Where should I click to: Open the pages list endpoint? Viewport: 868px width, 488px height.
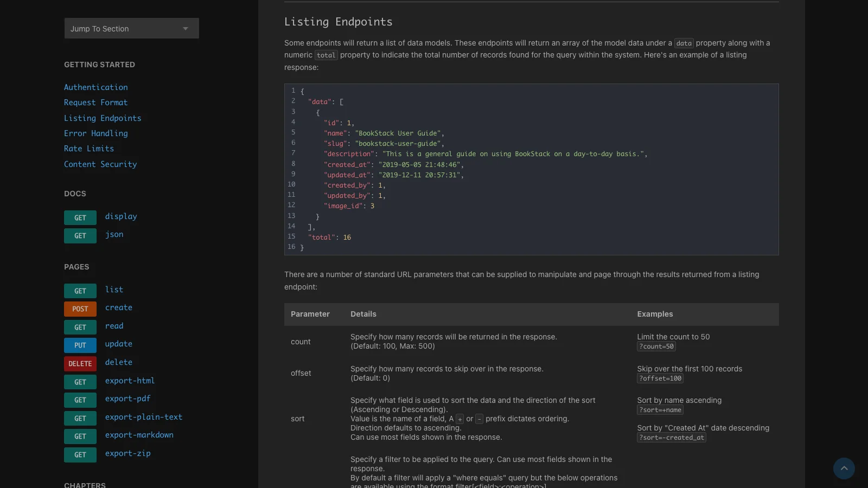pos(114,290)
